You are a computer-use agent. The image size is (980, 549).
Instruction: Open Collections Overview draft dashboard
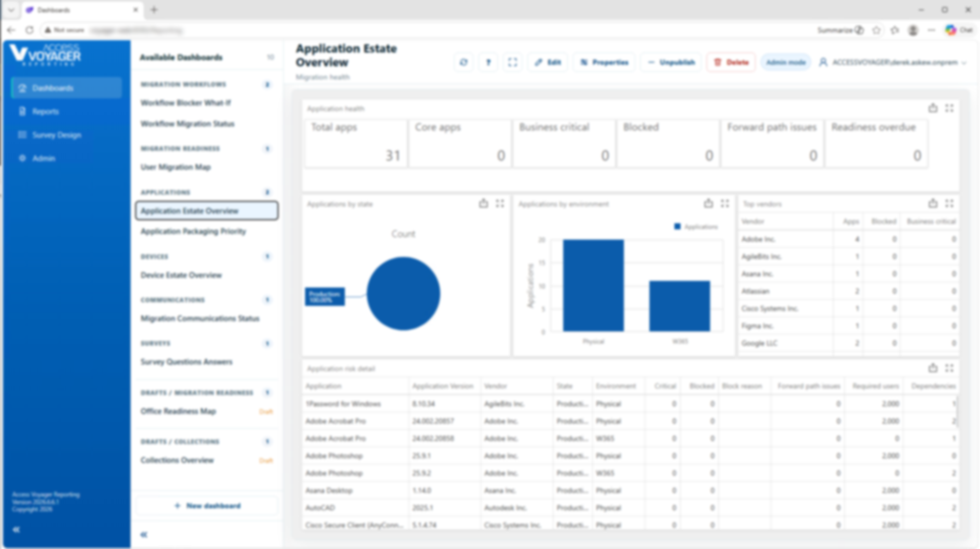click(x=207, y=460)
